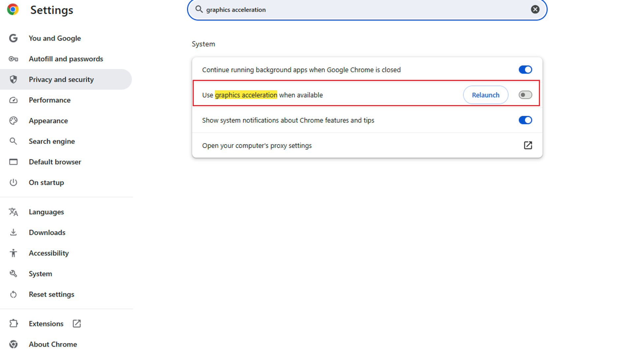
Task: Click the window icon for Default browser
Action: click(13, 162)
